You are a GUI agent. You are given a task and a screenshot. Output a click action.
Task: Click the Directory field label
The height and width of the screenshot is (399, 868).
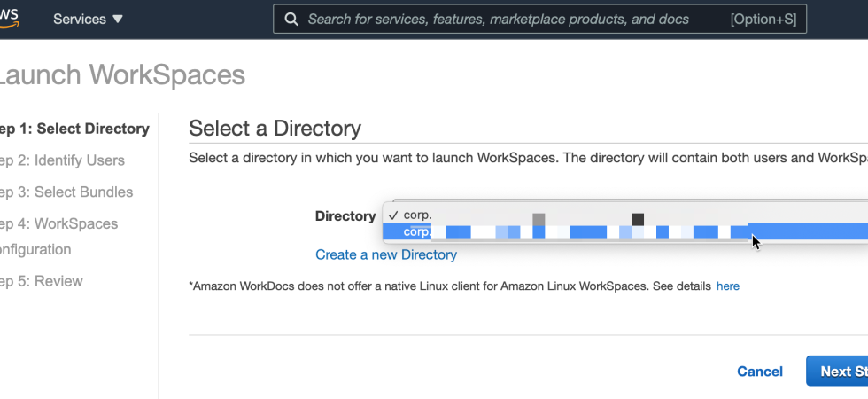[345, 216]
